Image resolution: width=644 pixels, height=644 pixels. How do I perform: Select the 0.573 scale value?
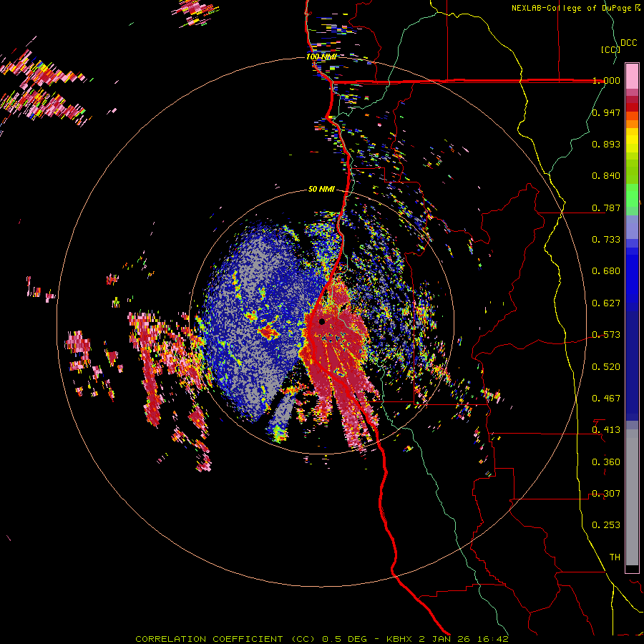tap(606, 335)
